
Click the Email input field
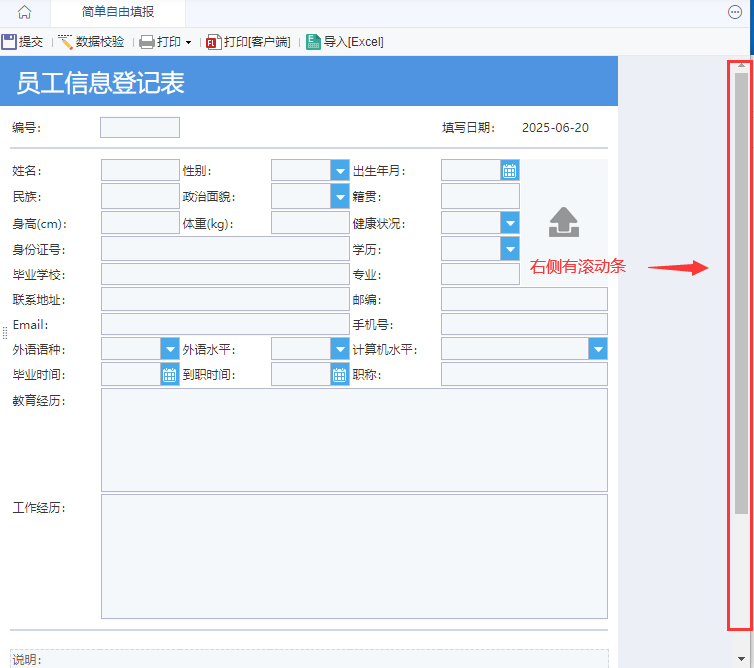pyautogui.click(x=225, y=324)
